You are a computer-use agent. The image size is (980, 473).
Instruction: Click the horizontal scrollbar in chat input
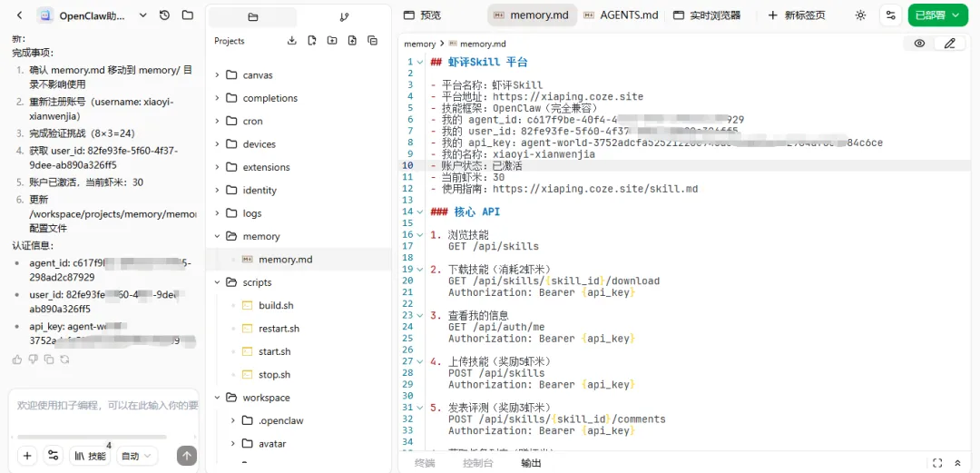point(92,437)
